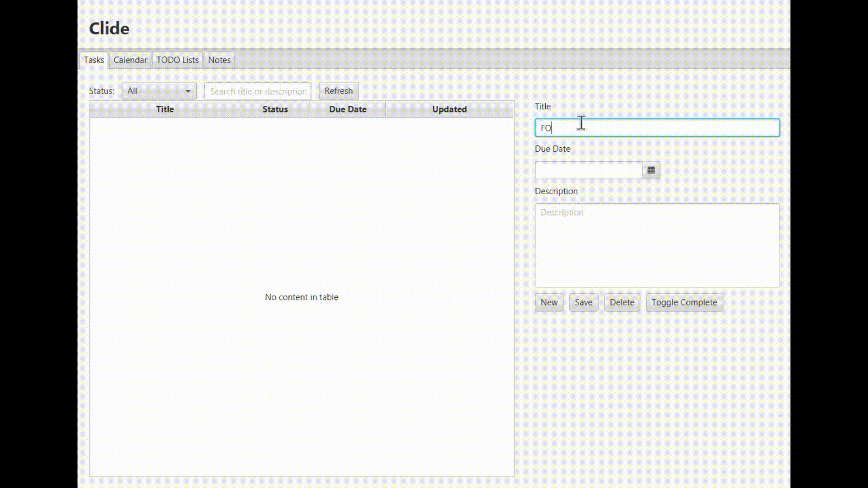Go to the Notes tab
The width and height of the screenshot is (868, 488).
pos(219,60)
